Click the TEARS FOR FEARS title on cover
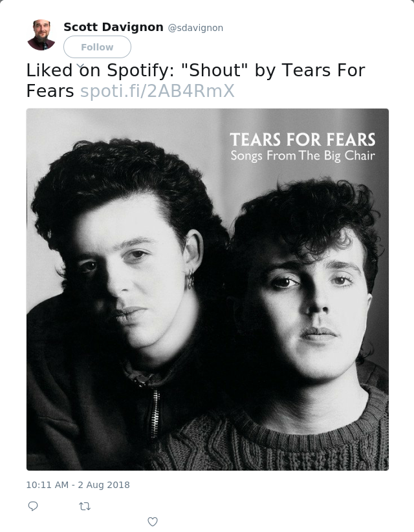The width and height of the screenshot is (414, 532). [x=303, y=140]
